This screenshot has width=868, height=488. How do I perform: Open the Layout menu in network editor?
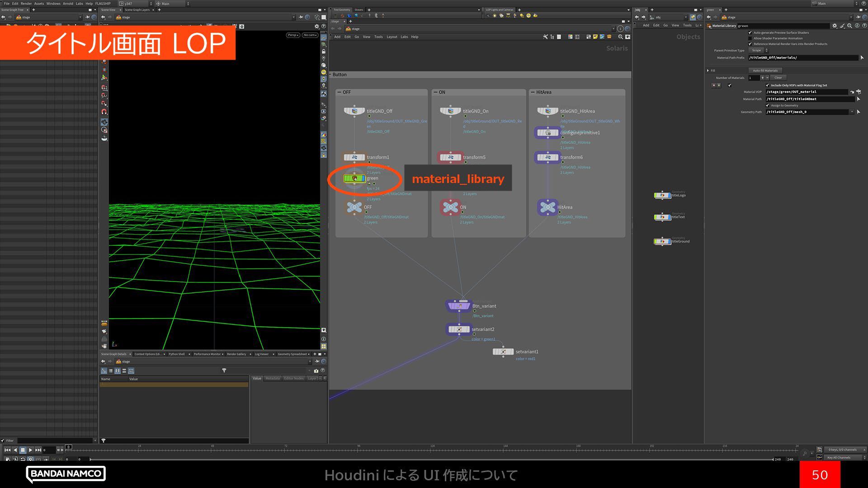[x=392, y=37]
